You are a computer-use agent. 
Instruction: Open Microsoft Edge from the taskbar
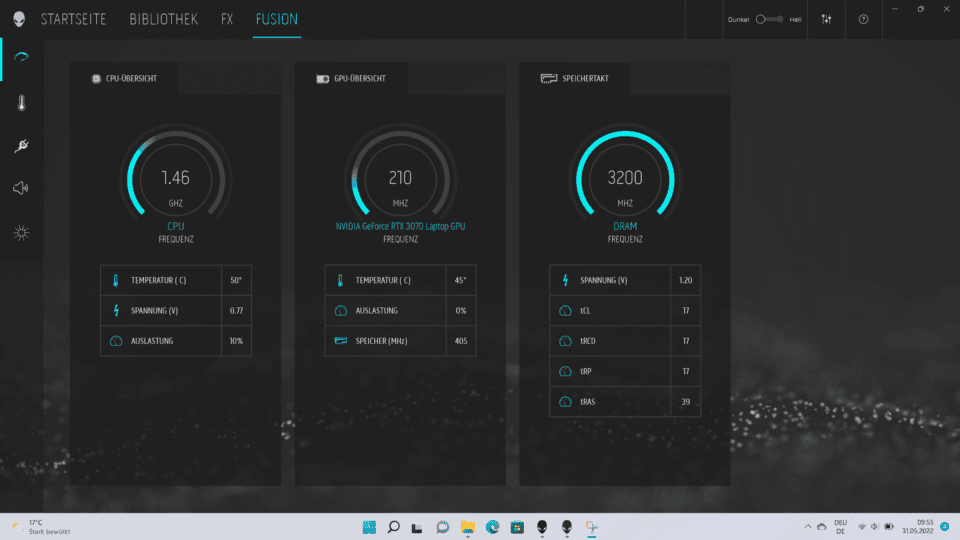click(492, 526)
